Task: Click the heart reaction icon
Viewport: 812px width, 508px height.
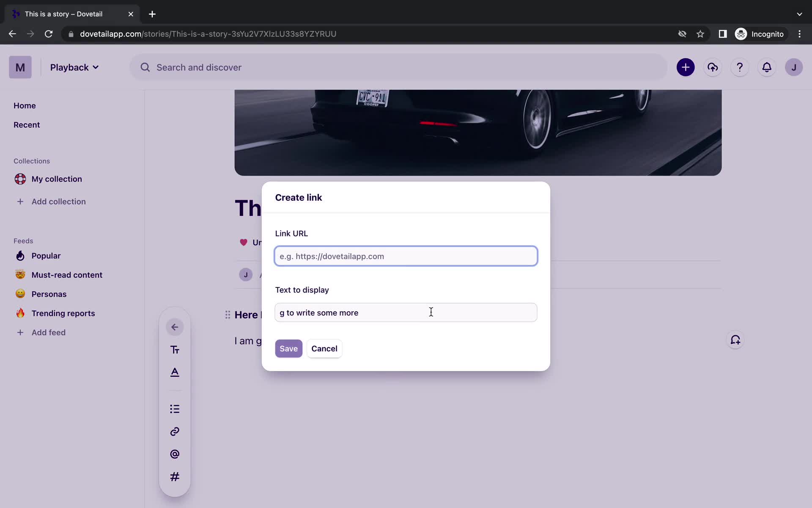Action: coord(244,243)
